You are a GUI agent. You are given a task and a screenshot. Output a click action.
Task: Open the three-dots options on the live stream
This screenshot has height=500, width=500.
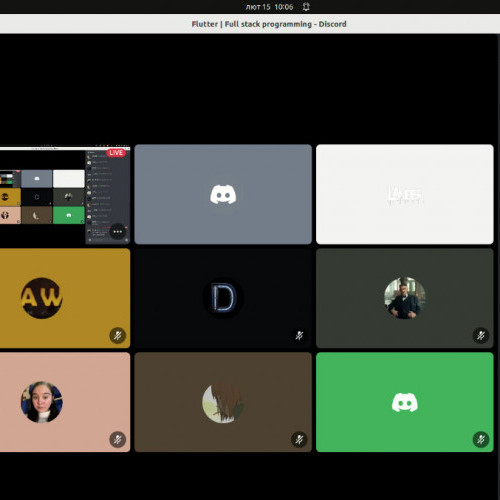(117, 232)
